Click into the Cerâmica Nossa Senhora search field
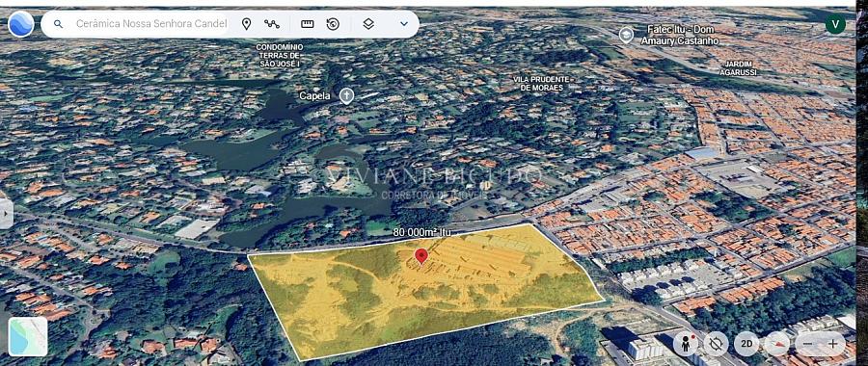This screenshot has width=868, height=366. pyautogui.click(x=151, y=24)
